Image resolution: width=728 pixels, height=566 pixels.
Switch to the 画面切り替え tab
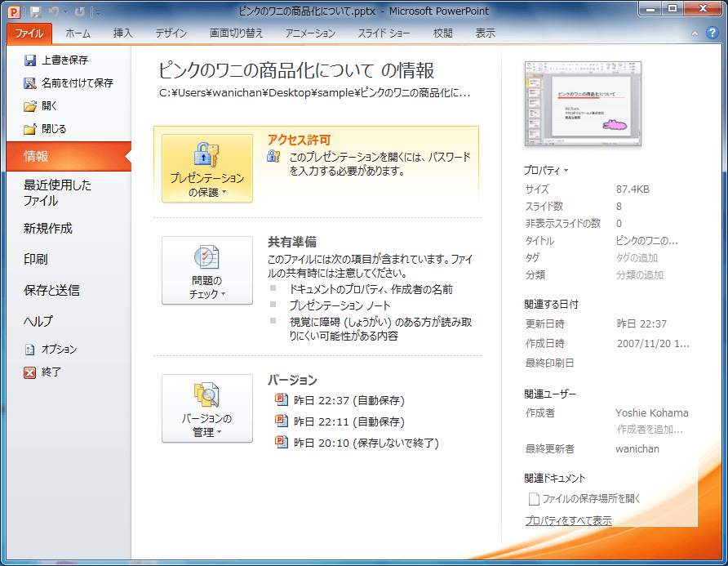236,33
